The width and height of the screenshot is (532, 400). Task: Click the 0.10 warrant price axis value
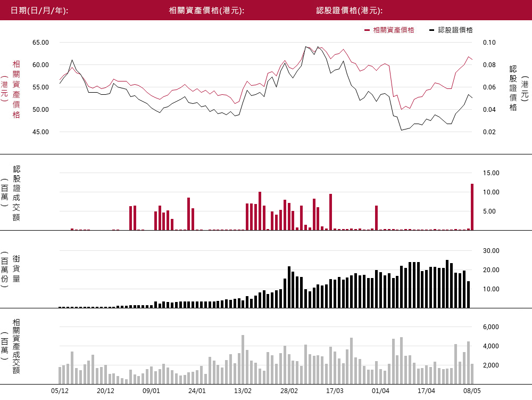[489, 43]
